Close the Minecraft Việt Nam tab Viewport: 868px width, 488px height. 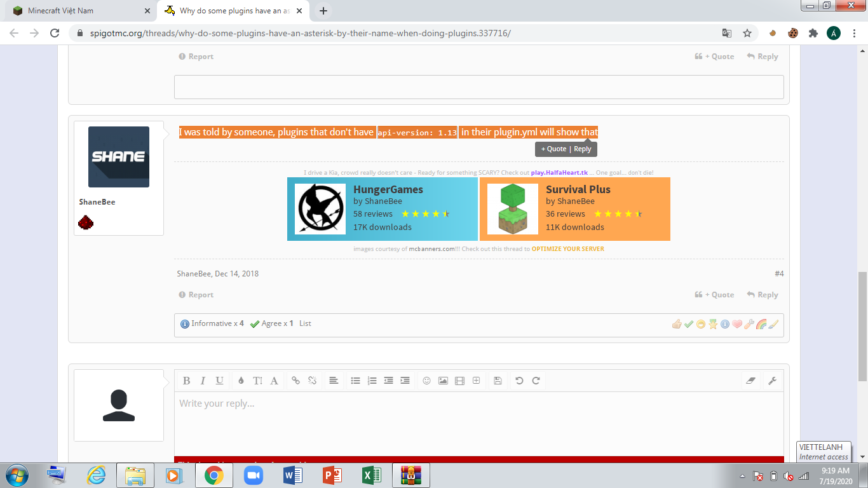click(147, 11)
